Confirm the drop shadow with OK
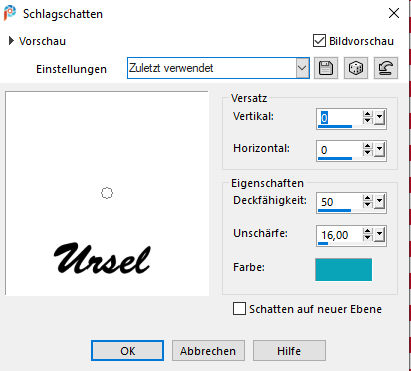The image size is (411, 371). point(127,351)
